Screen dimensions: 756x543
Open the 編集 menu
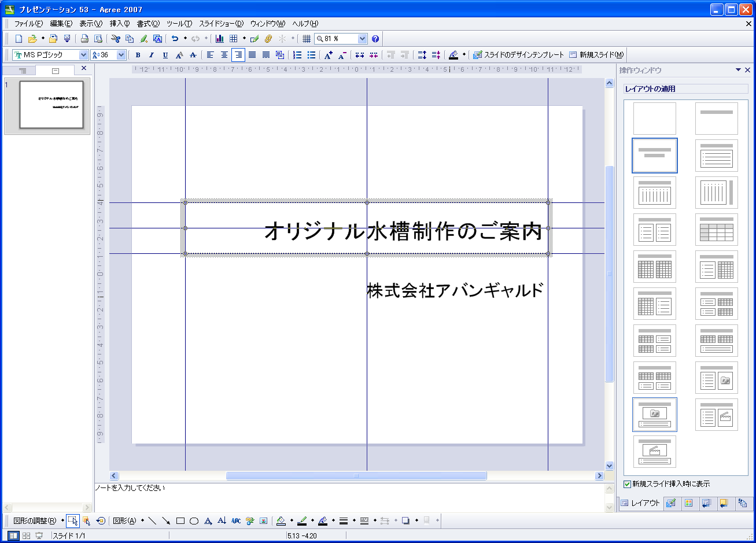61,24
